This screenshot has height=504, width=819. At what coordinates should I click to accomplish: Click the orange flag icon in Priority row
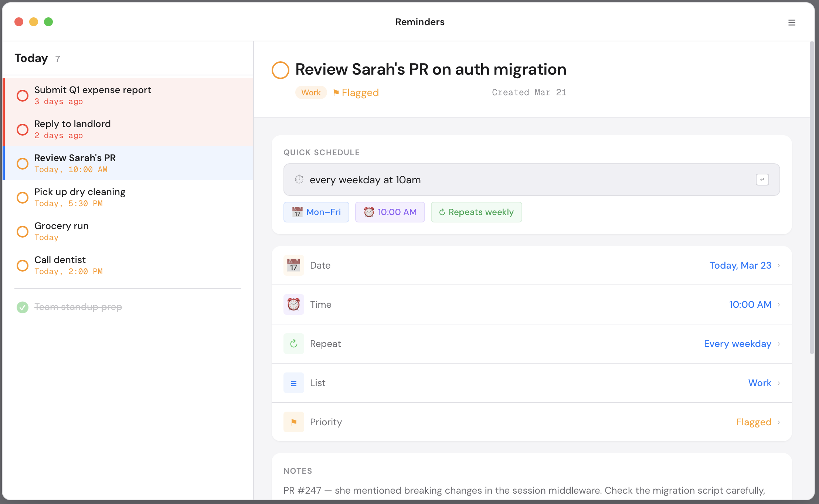tap(293, 422)
